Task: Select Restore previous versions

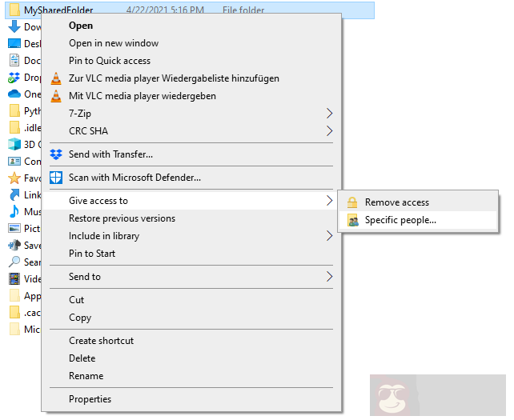Action: tap(122, 218)
